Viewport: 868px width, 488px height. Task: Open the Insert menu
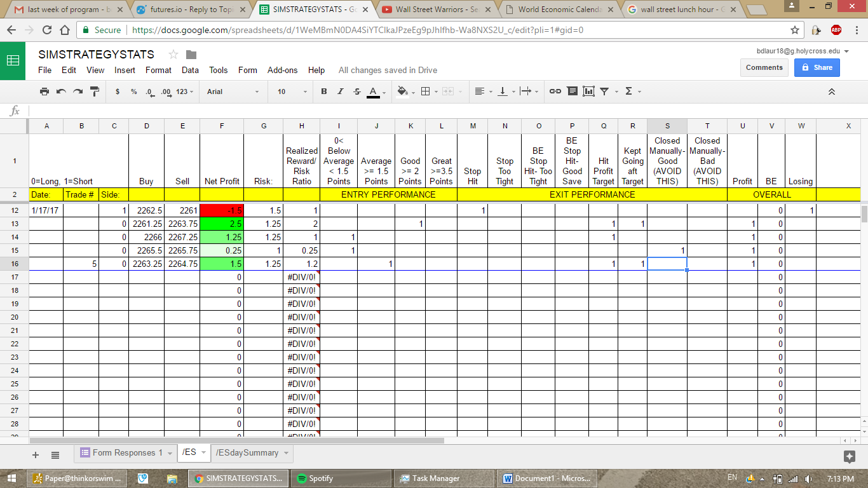(125, 70)
